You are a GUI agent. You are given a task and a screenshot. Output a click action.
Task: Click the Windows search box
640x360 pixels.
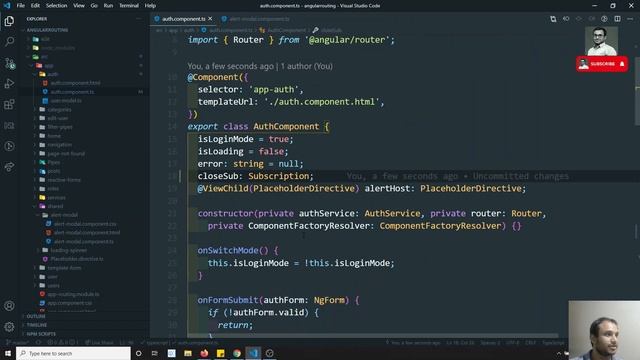pyautogui.click(x=73, y=353)
